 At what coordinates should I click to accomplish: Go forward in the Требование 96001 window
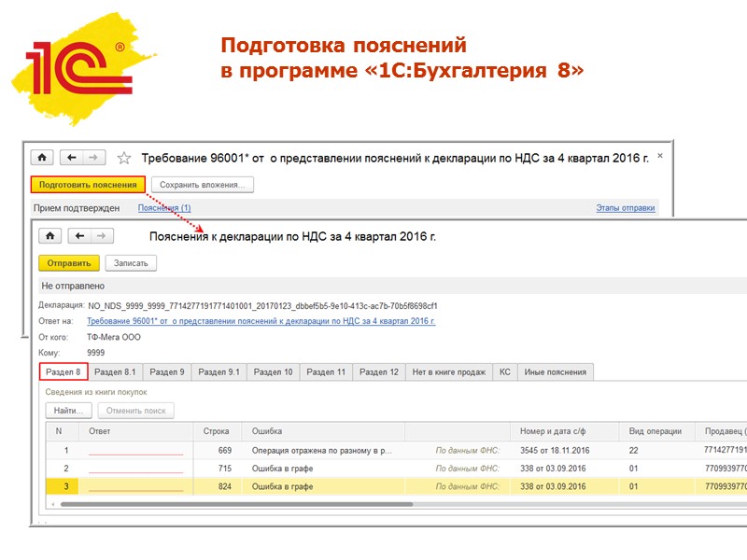click(x=94, y=157)
